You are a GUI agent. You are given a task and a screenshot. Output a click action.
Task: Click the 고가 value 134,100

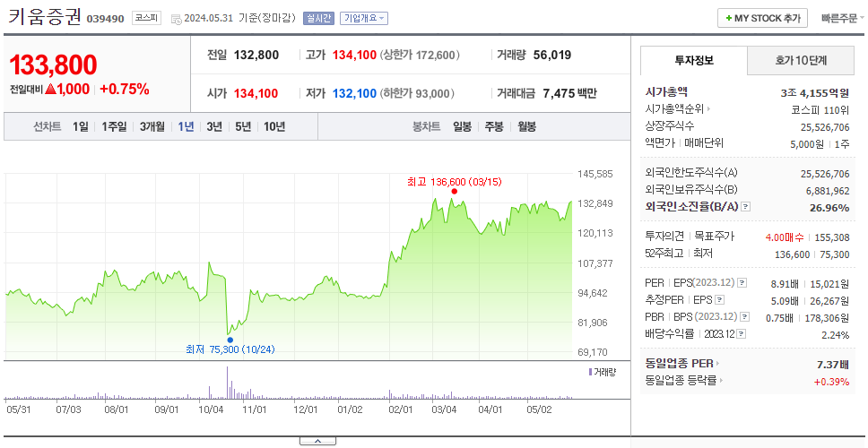(x=355, y=56)
